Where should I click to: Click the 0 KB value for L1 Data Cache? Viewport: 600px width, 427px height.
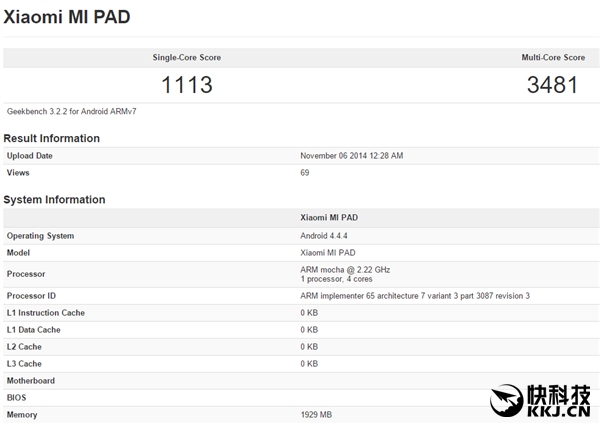[309, 330]
